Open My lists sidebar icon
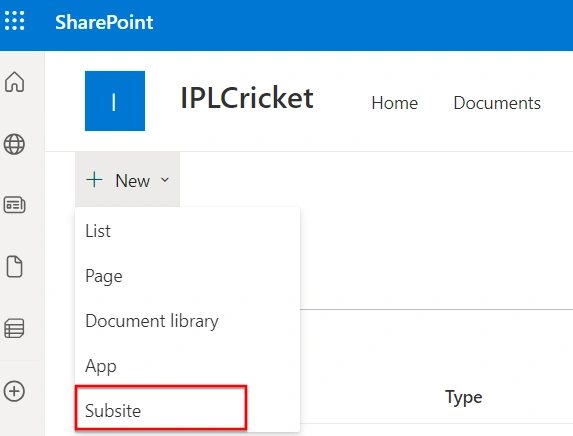573x436 pixels. tap(15, 328)
